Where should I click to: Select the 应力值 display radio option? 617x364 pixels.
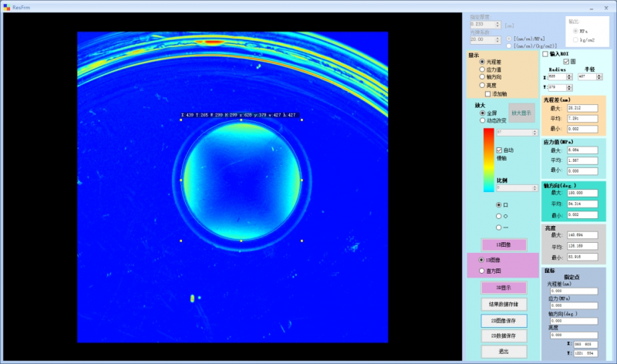coord(483,69)
